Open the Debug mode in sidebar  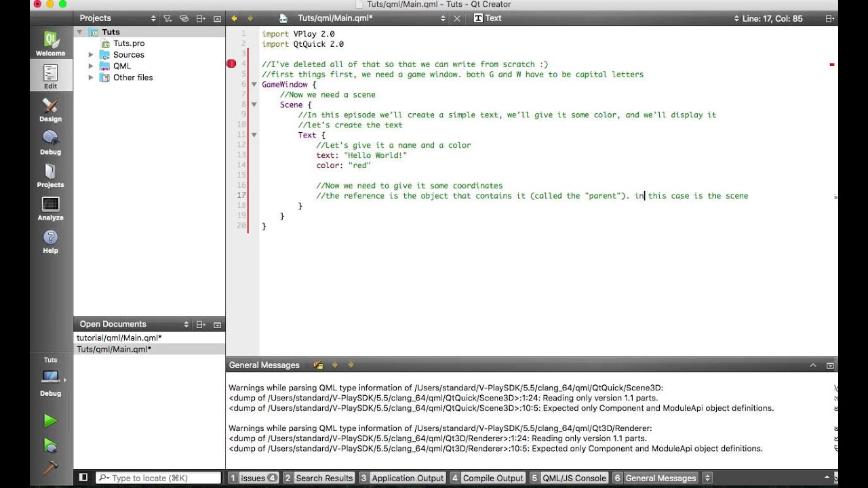point(50,142)
